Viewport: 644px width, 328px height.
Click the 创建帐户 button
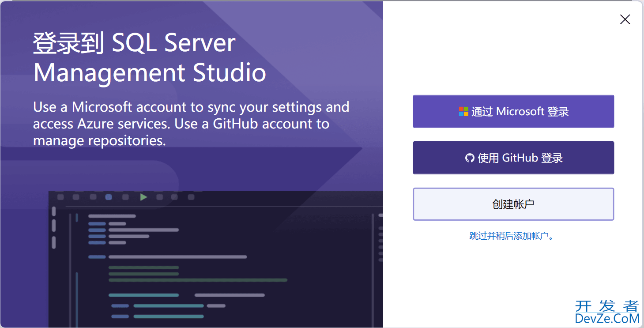[513, 204]
